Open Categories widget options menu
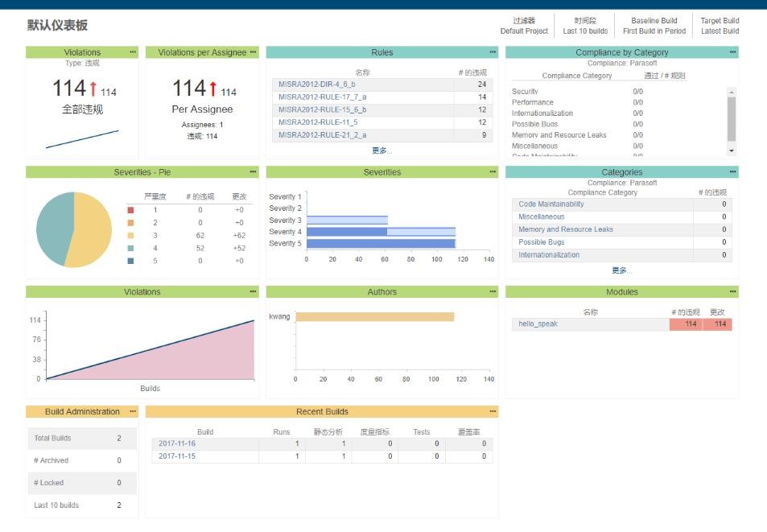The height and width of the screenshot is (532, 767). (732, 171)
